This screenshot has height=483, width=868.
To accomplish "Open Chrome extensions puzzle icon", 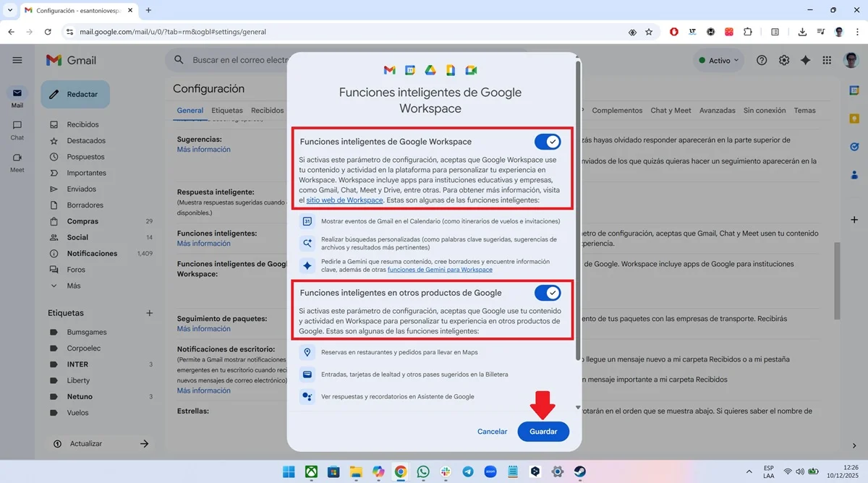I will (x=748, y=32).
